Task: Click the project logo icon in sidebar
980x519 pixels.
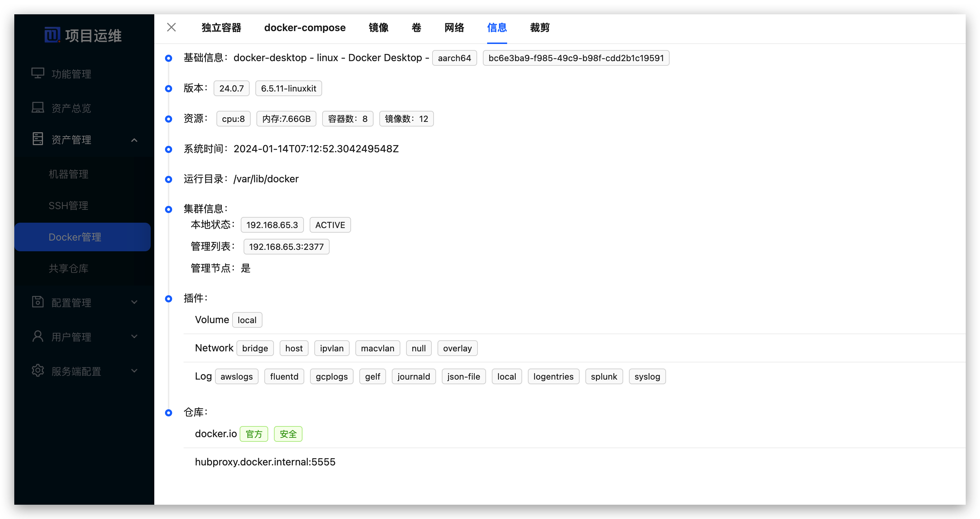Action: [x=52, y=35]
